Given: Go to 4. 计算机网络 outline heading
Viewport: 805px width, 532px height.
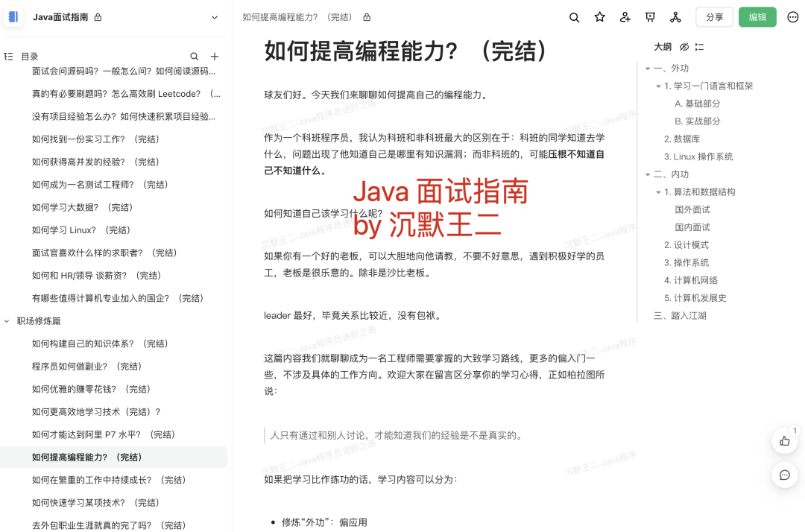Looking at the screenshot, I should click(690, 280).
